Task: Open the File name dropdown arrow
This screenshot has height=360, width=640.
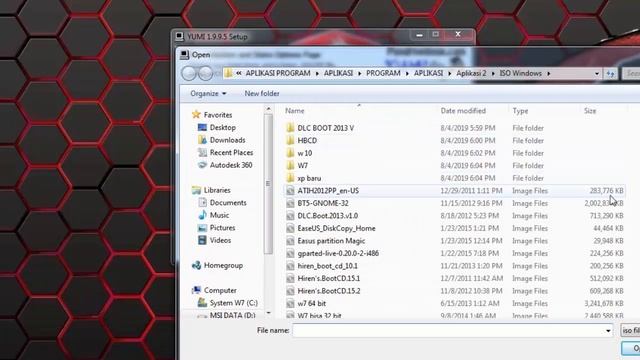Action: pyautogui.click(x=608, y=331)
